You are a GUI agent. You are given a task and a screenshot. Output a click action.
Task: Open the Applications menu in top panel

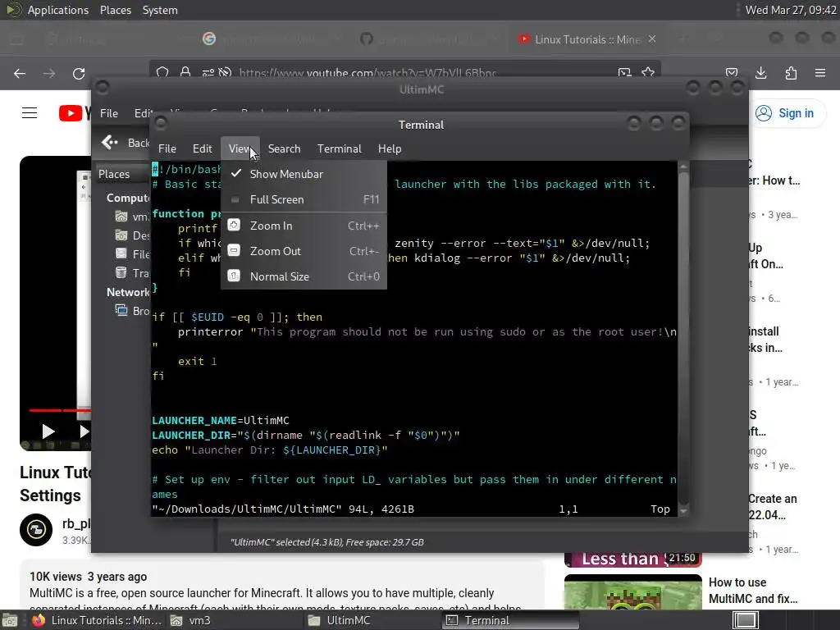[x=58, y=10]
